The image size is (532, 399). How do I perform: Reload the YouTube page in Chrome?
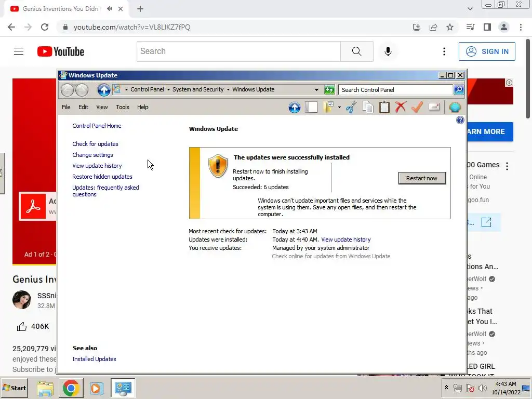pyautogui.click(x=45, y=27)
